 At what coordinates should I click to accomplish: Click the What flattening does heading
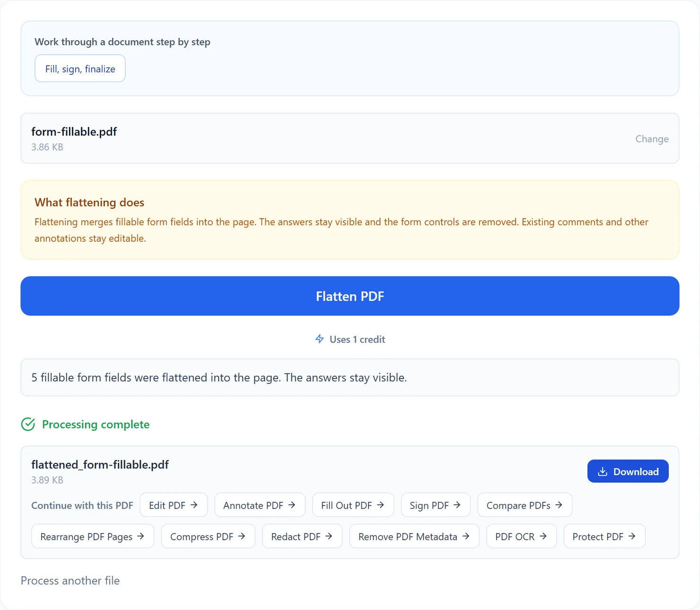[89, 203]
